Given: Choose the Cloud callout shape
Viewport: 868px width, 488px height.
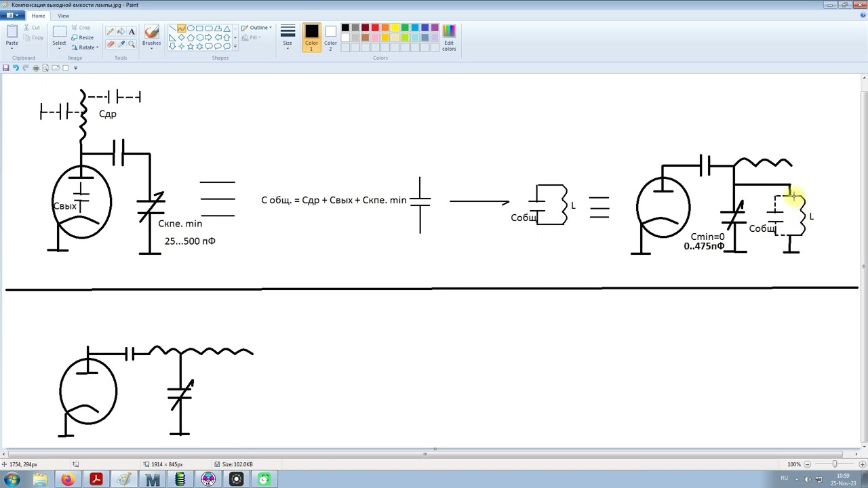Looking at the screenshot, I should [226, 46].
